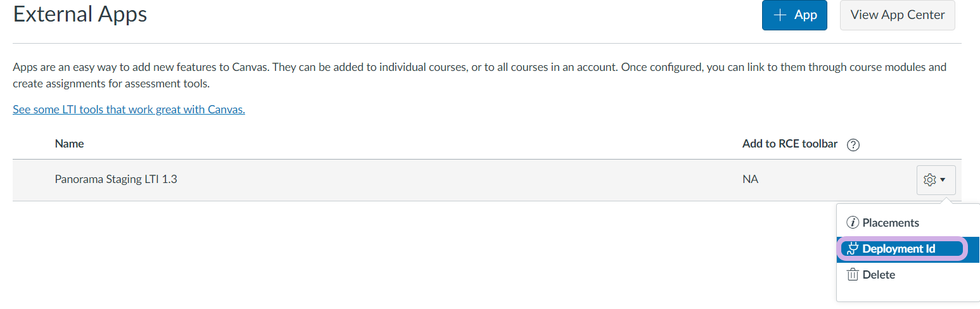The width and height of the screenshot is (980, 309).
Task: Click the info icon beside Placements
Action: pos(853,223)
